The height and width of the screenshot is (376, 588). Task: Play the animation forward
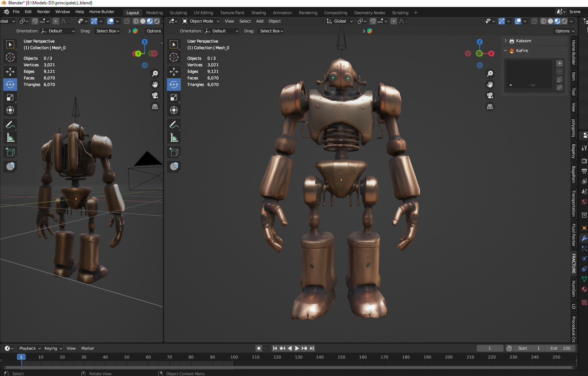pos(297,348)
